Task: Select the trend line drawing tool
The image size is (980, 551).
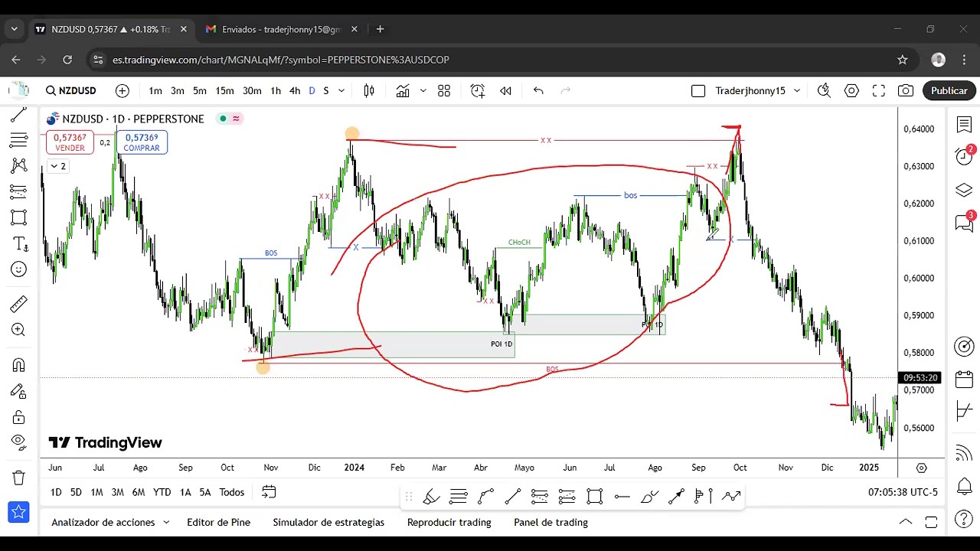Action: tap(18, 116)
